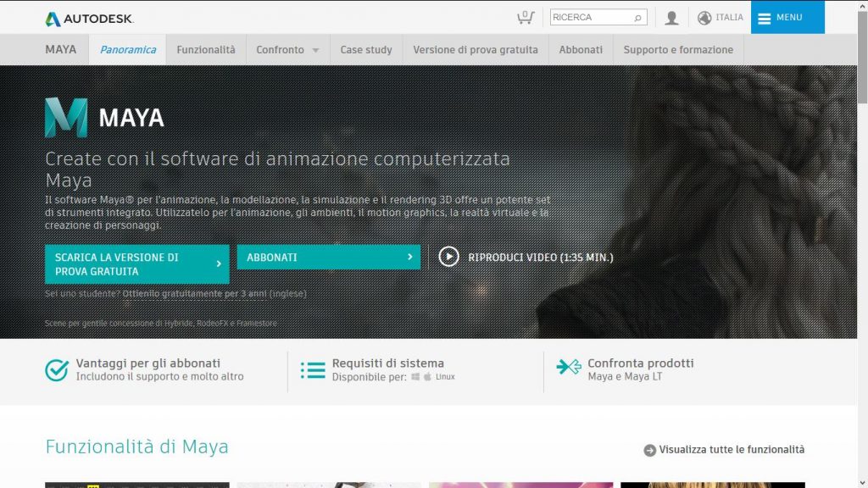
Task: Click into the RICERCA search field
Action: pyautogui.click(x=589, y=17)
